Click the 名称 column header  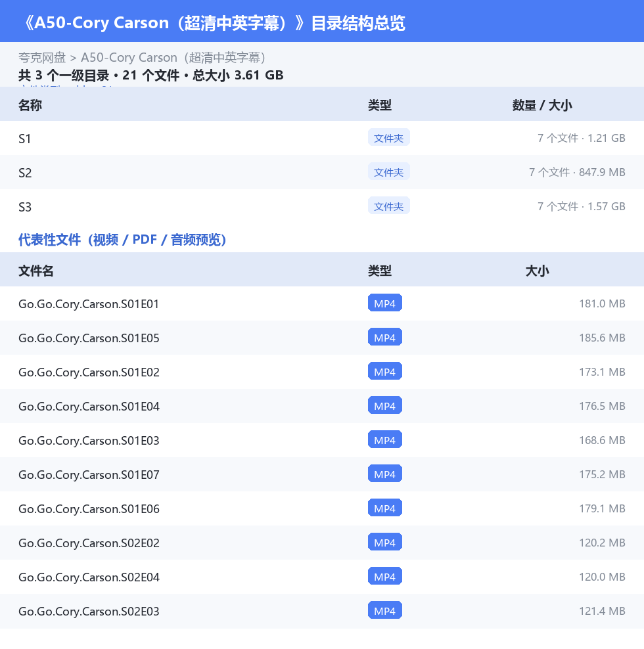pos(30,105)
